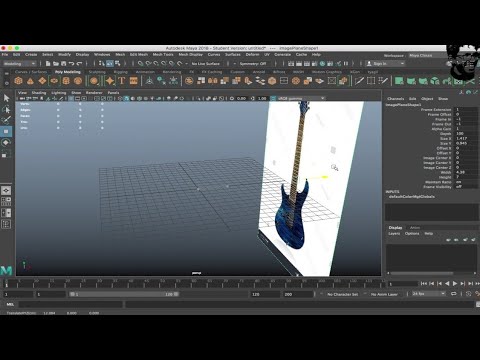The image size is (480, 360).
Task: Click the MEL command line input field
Action: [71, 304]
